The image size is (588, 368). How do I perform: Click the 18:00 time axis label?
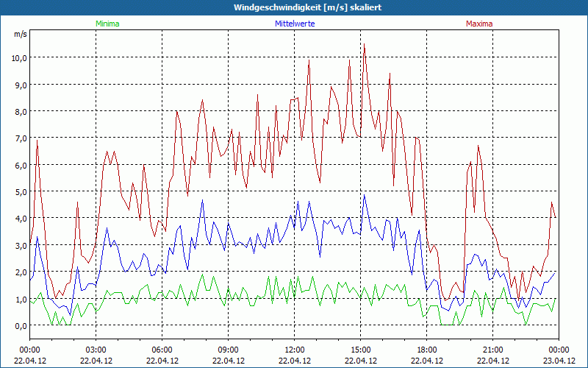(427, 350)
